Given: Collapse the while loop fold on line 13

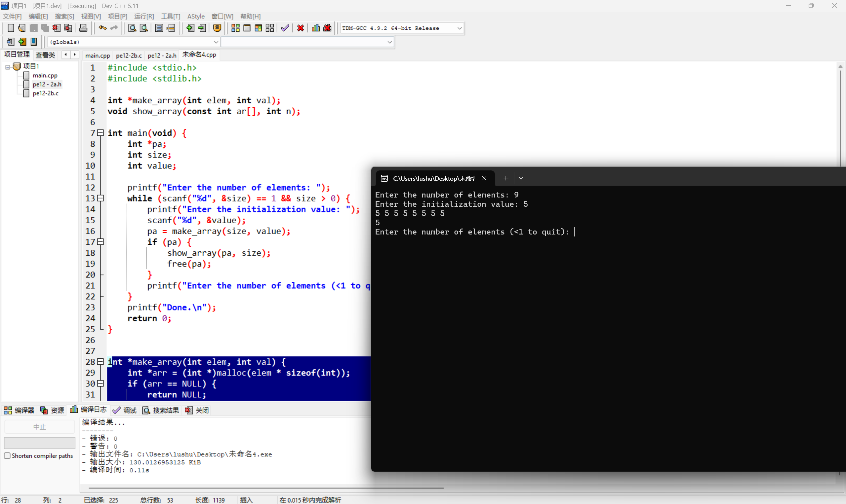Looking at the screenshot, I should [x=101, y=198].
